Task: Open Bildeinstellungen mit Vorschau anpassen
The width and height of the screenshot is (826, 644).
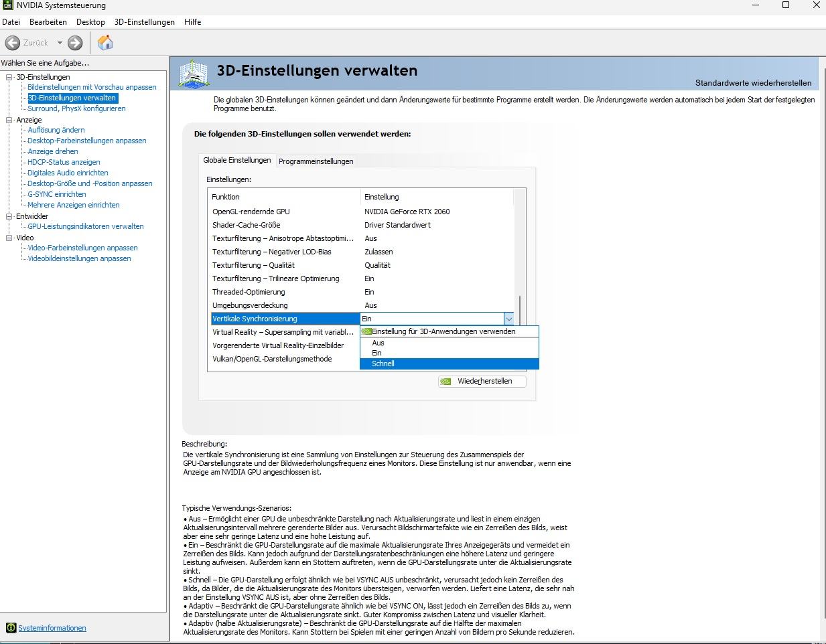Action: 92,87
